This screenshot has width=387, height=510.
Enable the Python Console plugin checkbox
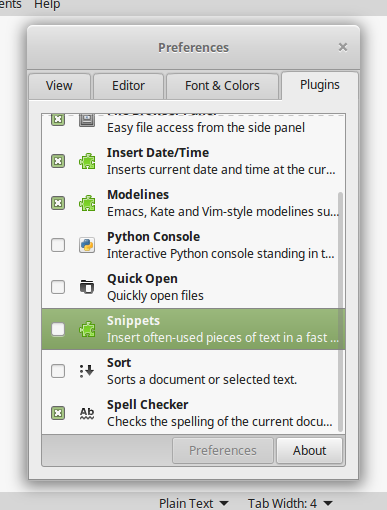pyautogui.click(x=58, y=245)
